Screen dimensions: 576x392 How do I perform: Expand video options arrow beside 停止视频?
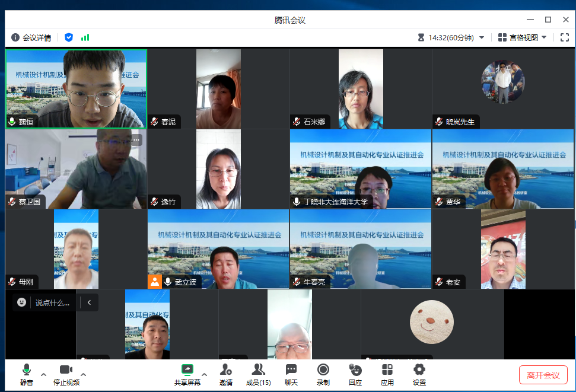coord(84,374)
